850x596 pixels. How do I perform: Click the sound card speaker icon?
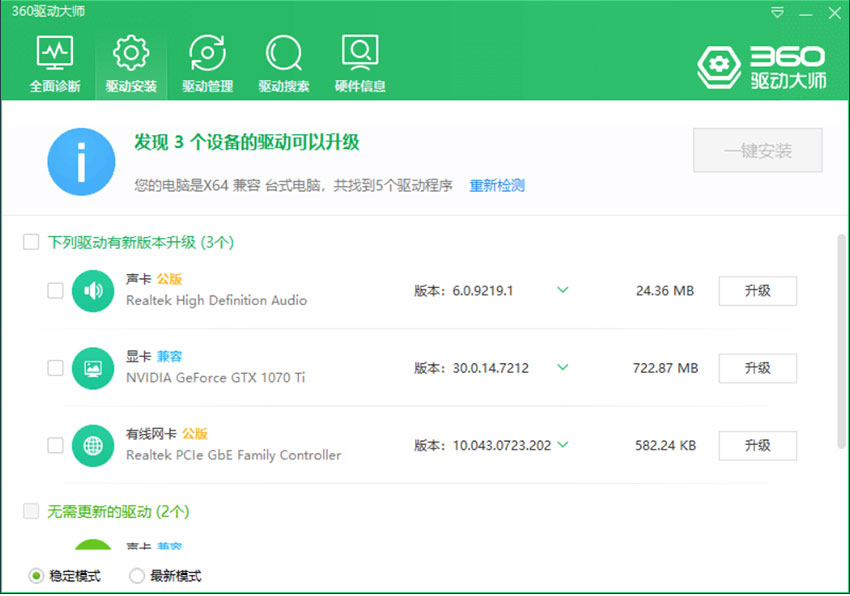click(x=93, y=291)
